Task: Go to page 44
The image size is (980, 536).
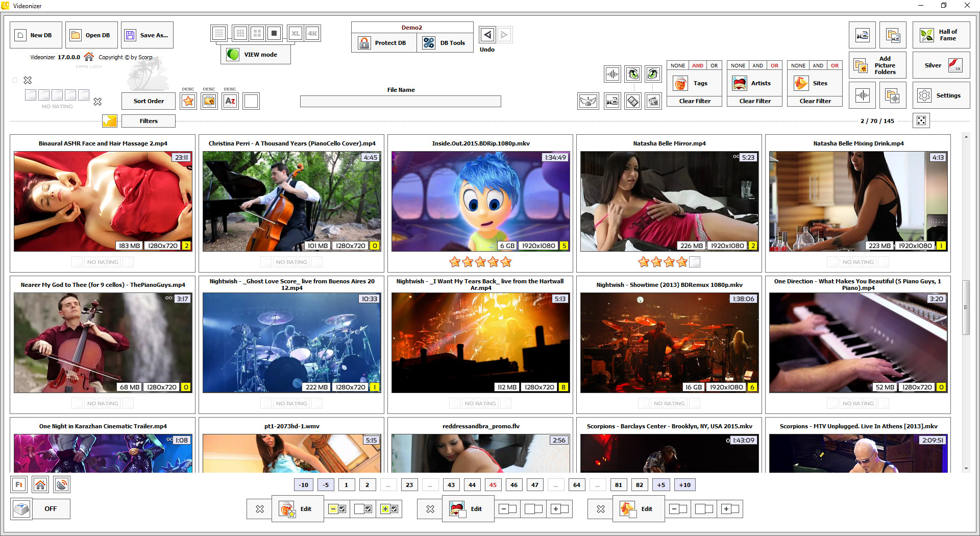Action: (x=472, y=485)
